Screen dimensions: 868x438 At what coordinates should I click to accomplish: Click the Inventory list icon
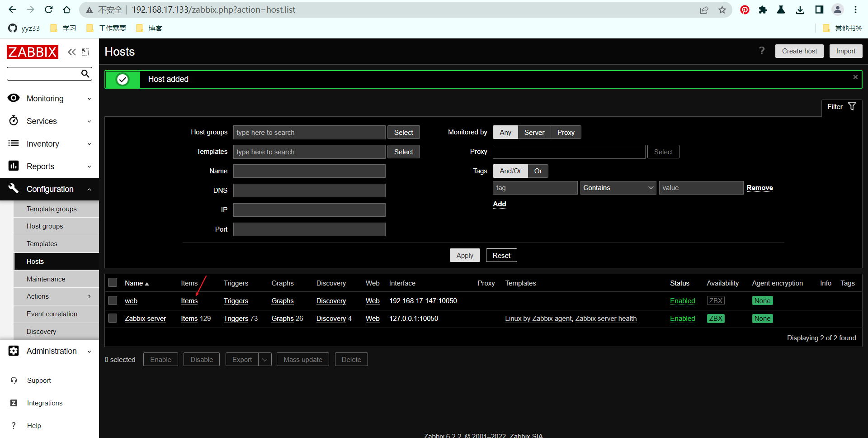pyautogui.click(x=14, y=143)
